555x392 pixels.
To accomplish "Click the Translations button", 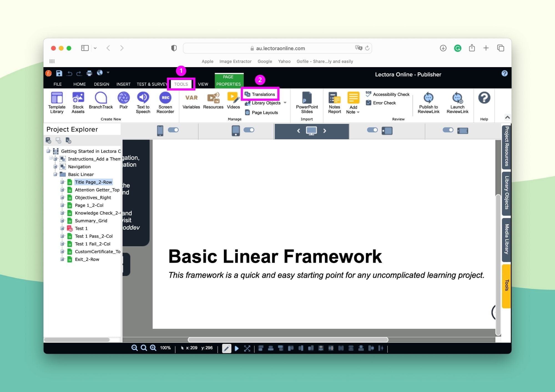I will point(262,94).
